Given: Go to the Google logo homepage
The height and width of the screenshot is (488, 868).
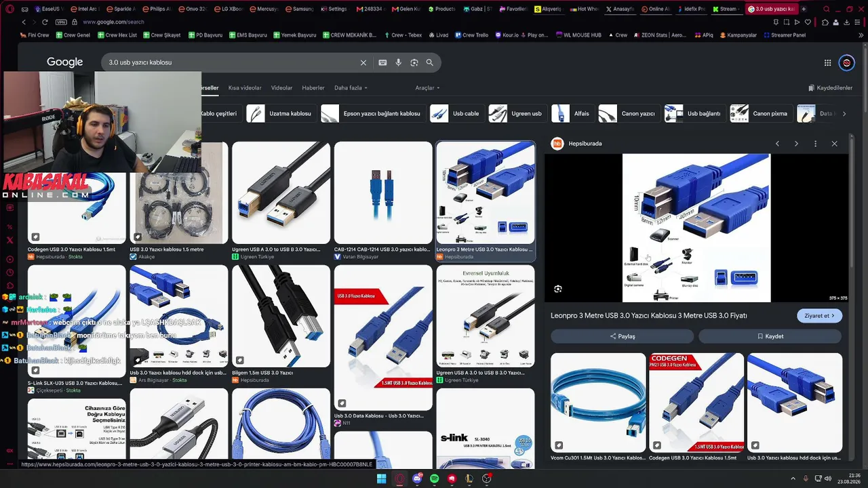Looking at the screenshot, I should click(x=64, y=62).
